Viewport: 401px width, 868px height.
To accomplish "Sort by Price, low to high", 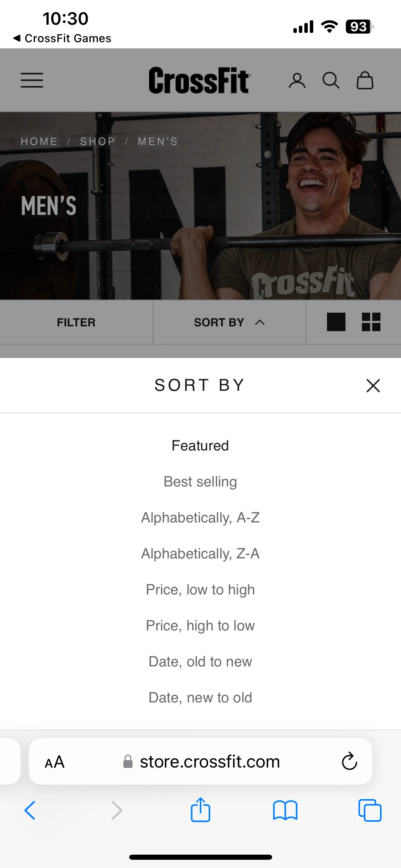I will tap(200, 590).
